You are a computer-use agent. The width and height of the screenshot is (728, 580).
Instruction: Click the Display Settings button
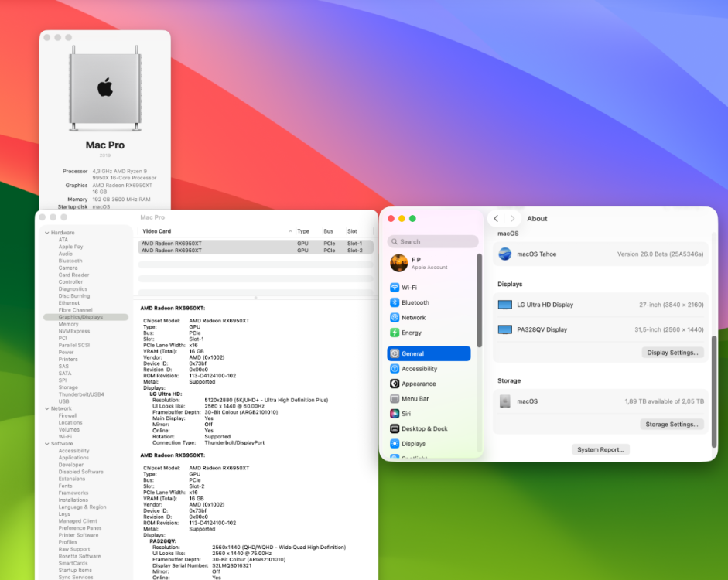tap(672, 353)
